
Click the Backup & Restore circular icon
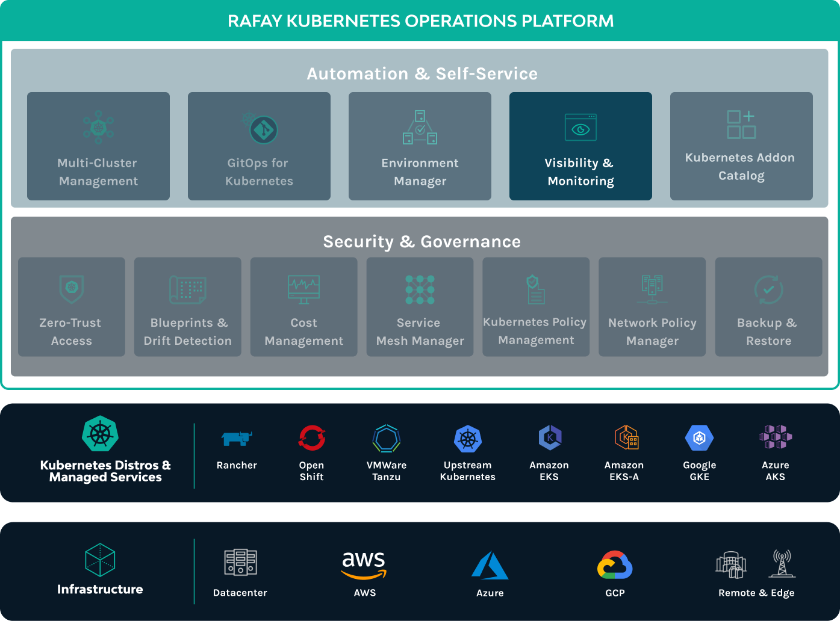pos(768,289)
